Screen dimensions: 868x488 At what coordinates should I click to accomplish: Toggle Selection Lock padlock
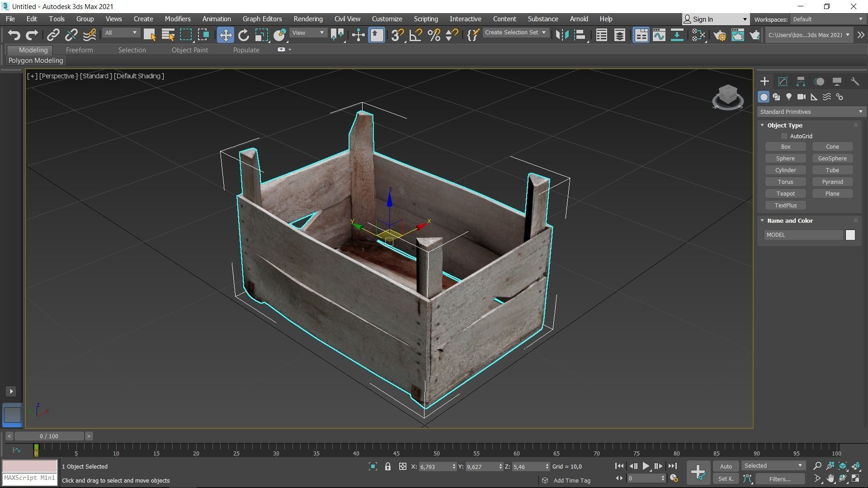(387, 466)
